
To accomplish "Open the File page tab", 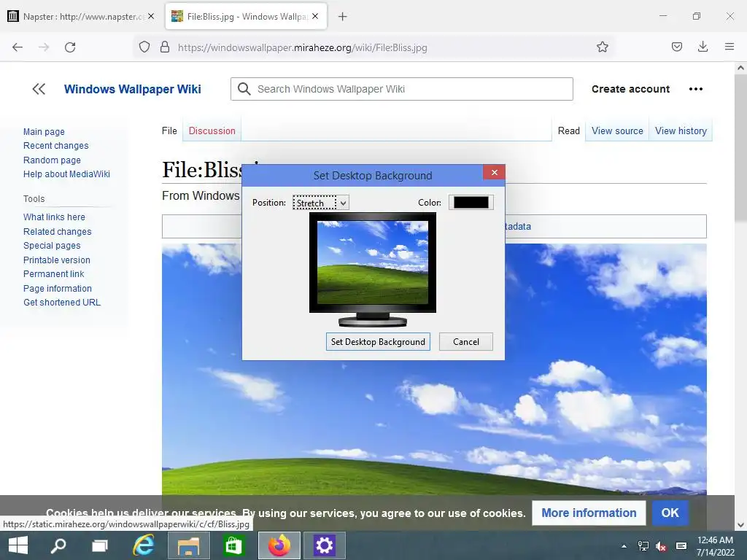I will [x=169, y=131].
